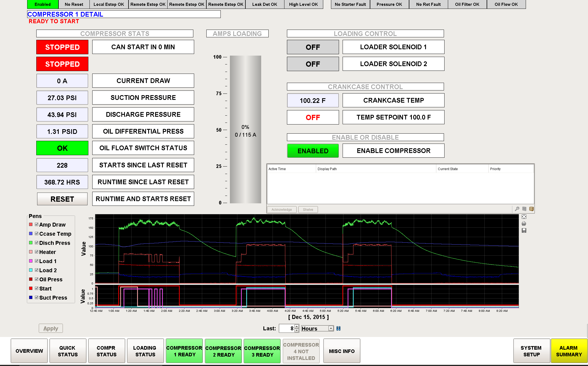Sort alarms by Active Time column
The height and width of the screenshot is (366, 588).
click(291, 169)
